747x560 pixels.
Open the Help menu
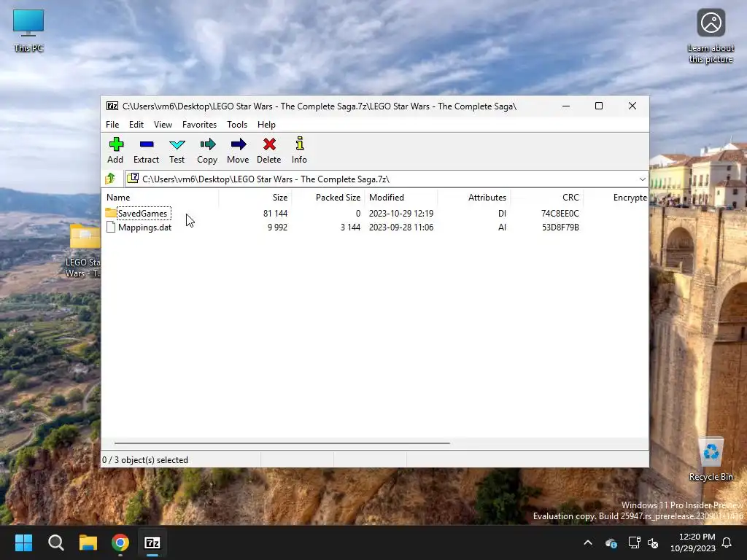(266, 124)
